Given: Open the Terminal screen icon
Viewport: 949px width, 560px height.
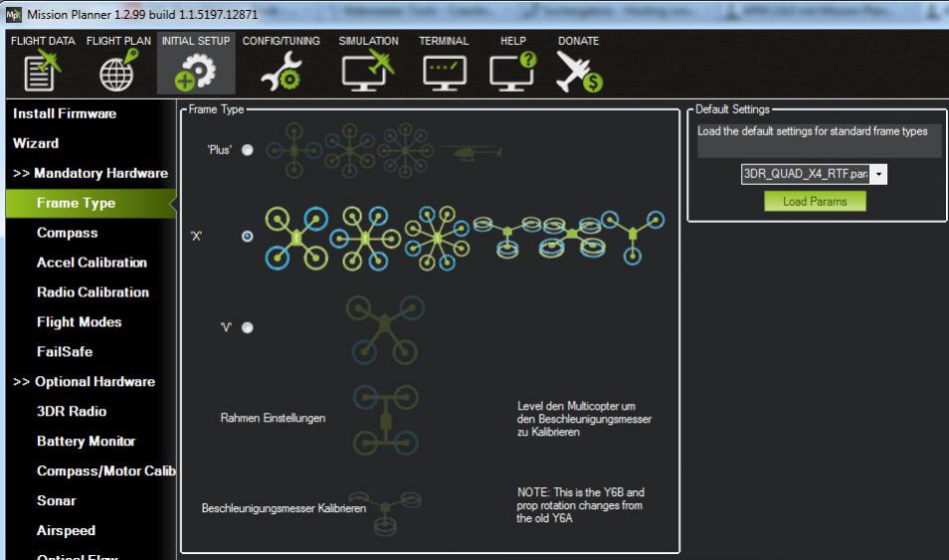Looking at the screenshot, I should pos(445,73).
